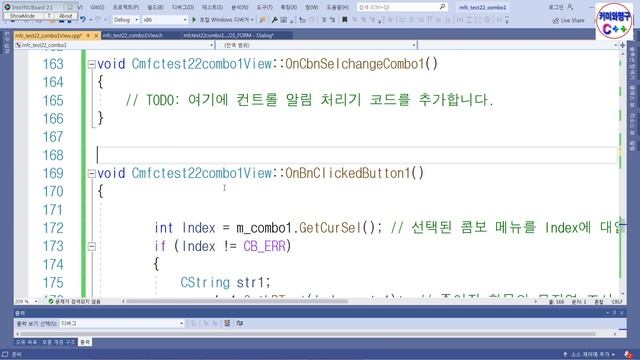Click the CString keyword on line 175
640x360 pixels.
pyautogui.click(x=205, y=282)
